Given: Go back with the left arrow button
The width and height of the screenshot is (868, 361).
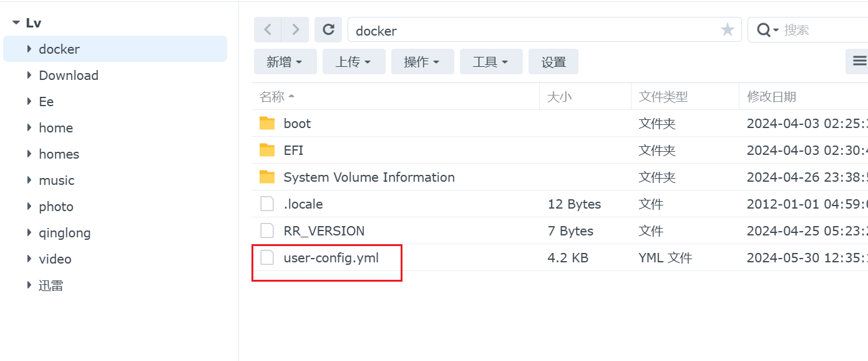Looking at the screenshot, I should pyautogui.click(x=268, y=29).
